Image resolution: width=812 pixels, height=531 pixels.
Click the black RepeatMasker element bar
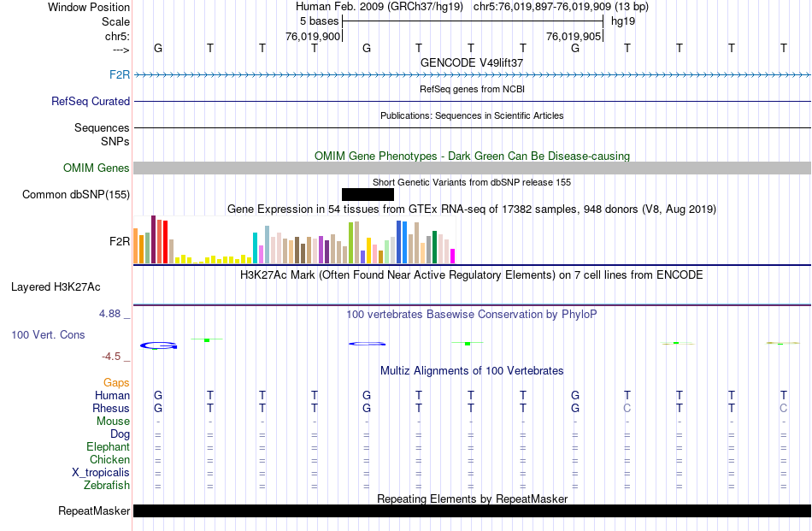(473, 510)
